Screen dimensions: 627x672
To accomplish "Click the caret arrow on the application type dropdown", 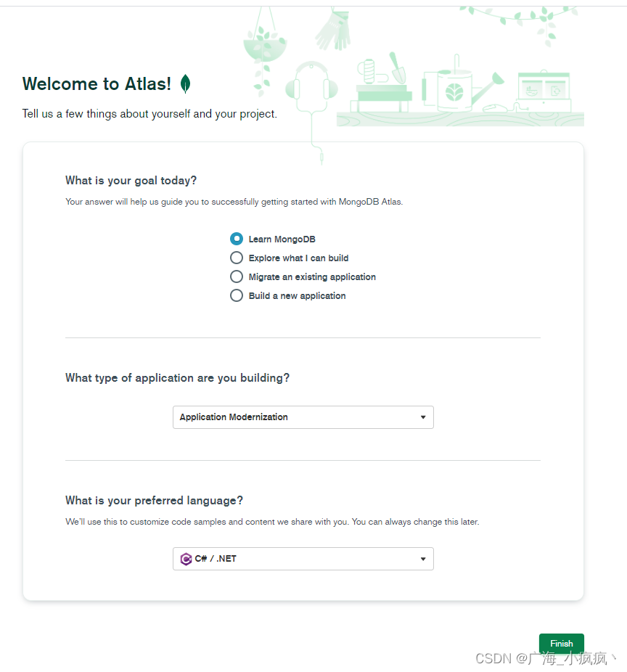I will click(x=423, y=417).
